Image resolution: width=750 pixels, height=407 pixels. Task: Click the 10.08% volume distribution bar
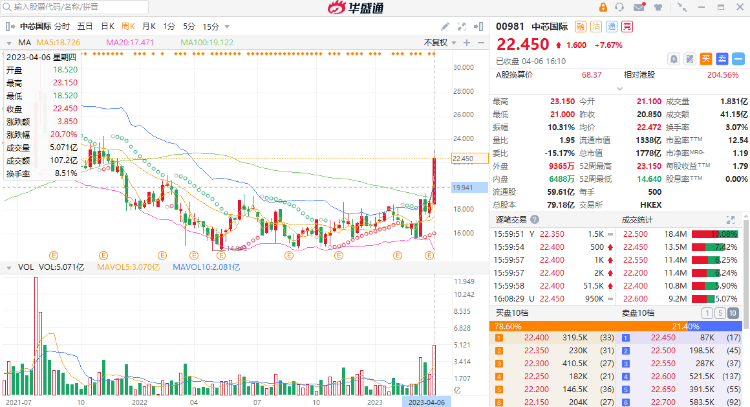coord(715,234)
